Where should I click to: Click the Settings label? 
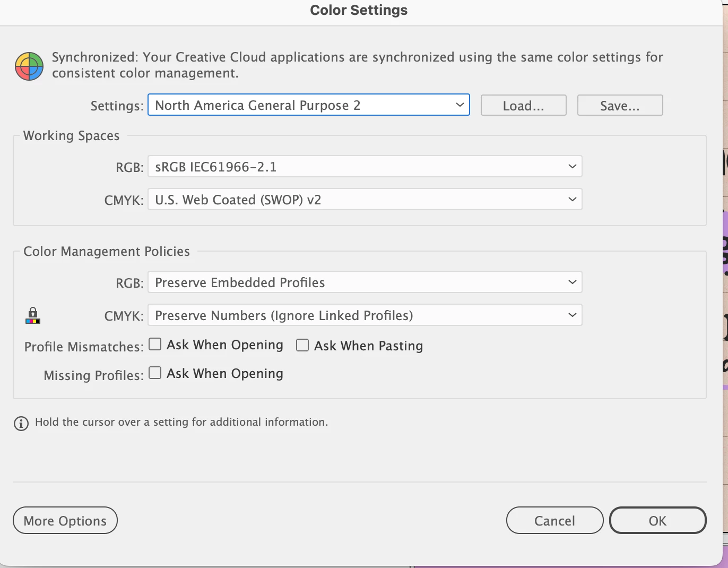click(117, 106)
